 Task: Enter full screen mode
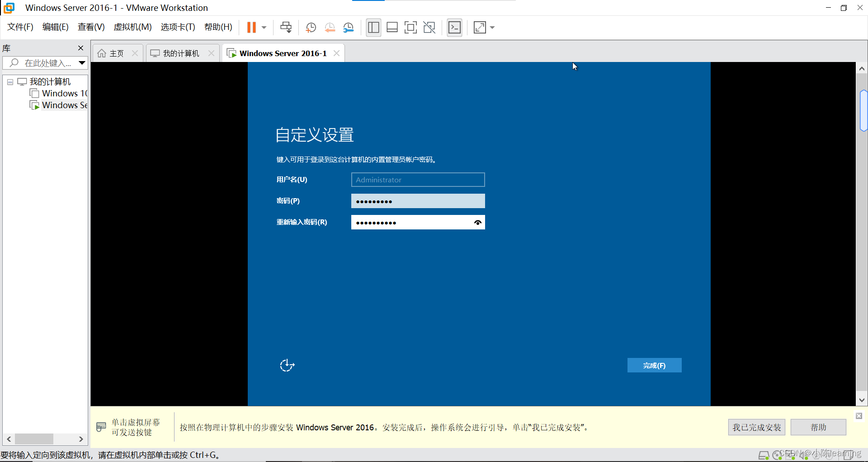coord(410,28)
